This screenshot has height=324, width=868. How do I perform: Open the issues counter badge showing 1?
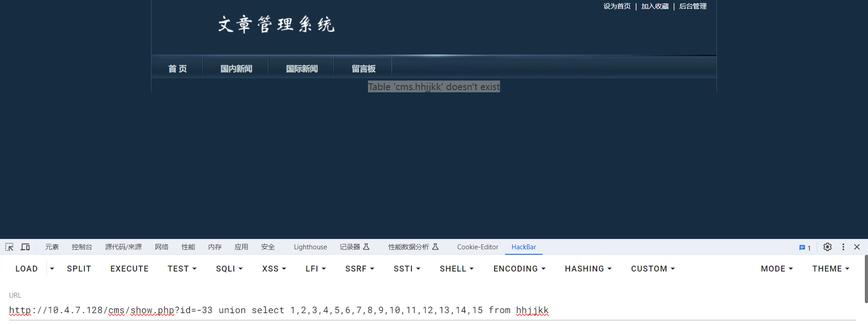click(x=805, y=248)
